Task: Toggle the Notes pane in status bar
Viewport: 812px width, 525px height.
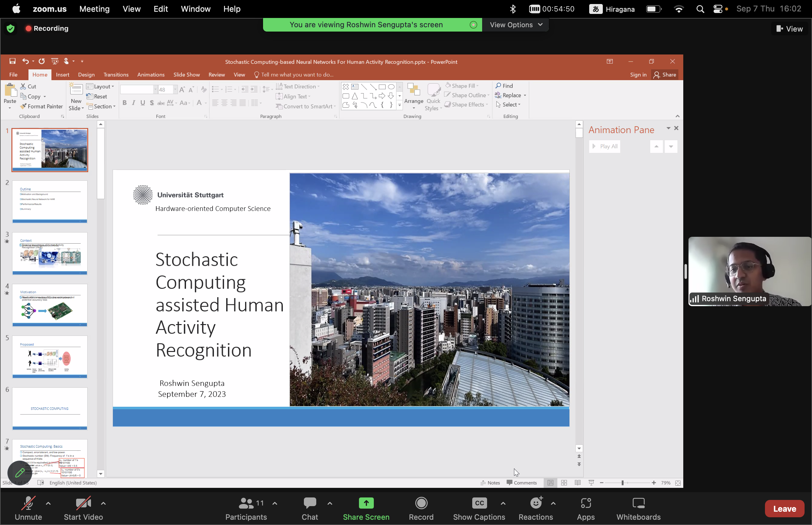Action: click(x=490, y=483)
